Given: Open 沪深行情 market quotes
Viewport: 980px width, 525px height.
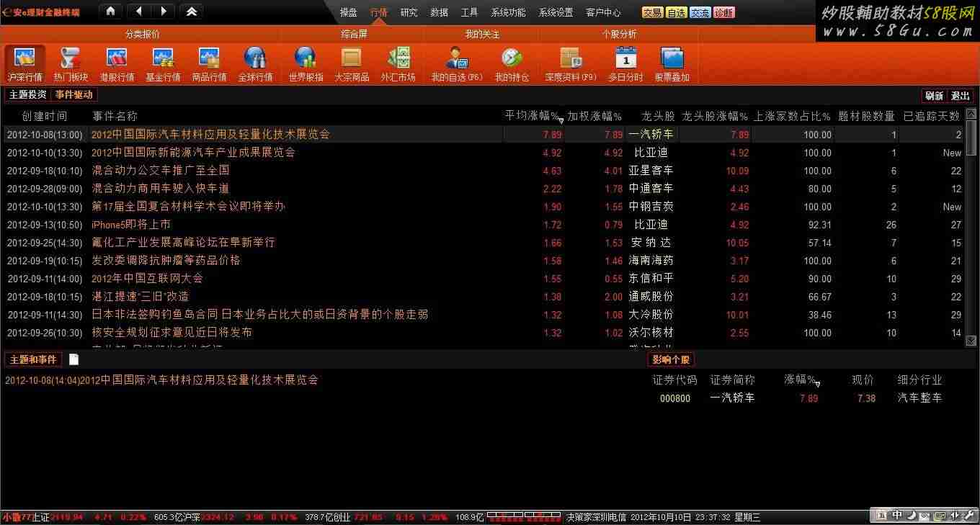Looking at the screenshot, I should [25, 64].
